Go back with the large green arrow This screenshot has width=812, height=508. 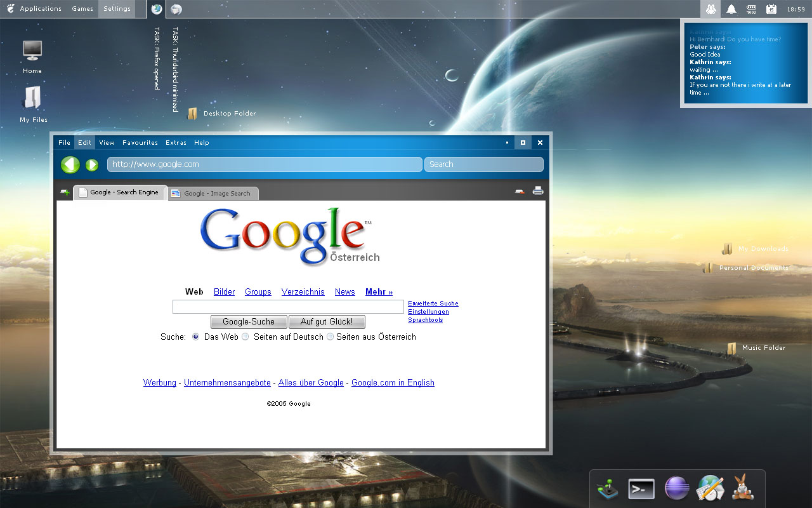pyautogui.click(x=70, y=165)
